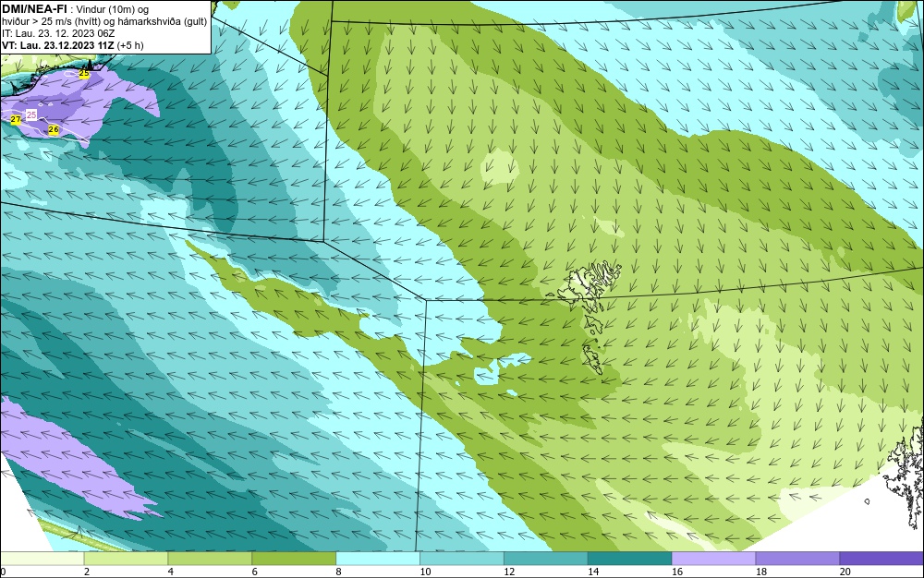
Task: Click the 'IT: Lau. 23. 12. 2023 06Z' line
Action: (58, 33)
